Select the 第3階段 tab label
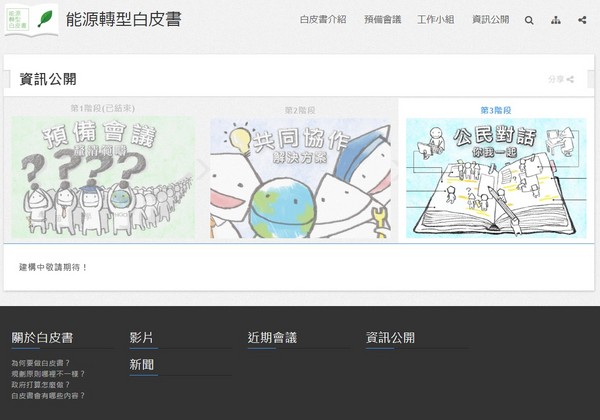This screenshot has width=600, height=420. click(x=496, y=111)
